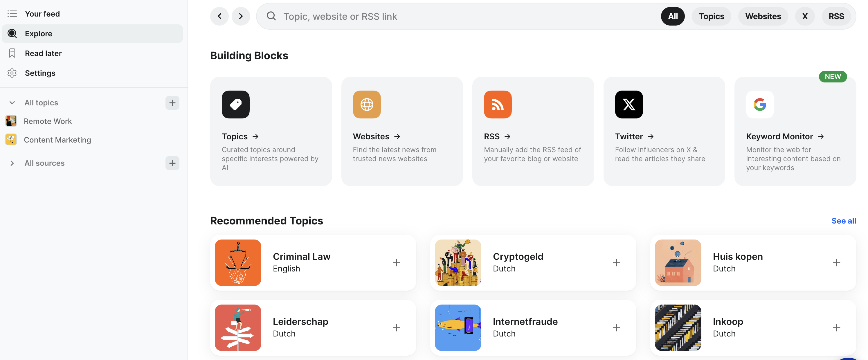Click the Internetfraude fish thumbnail
This screenshot has width=868, height=360.
click(x=458, y=328)
